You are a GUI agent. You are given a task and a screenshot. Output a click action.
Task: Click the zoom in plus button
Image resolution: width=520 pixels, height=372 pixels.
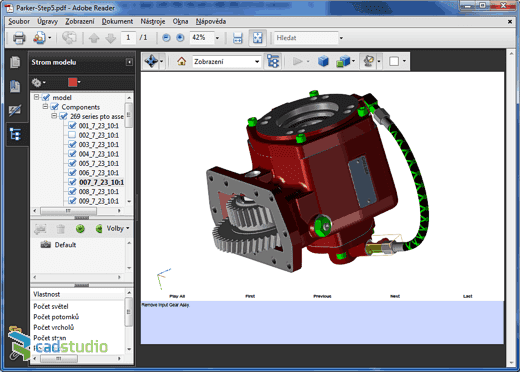[180, 38]
